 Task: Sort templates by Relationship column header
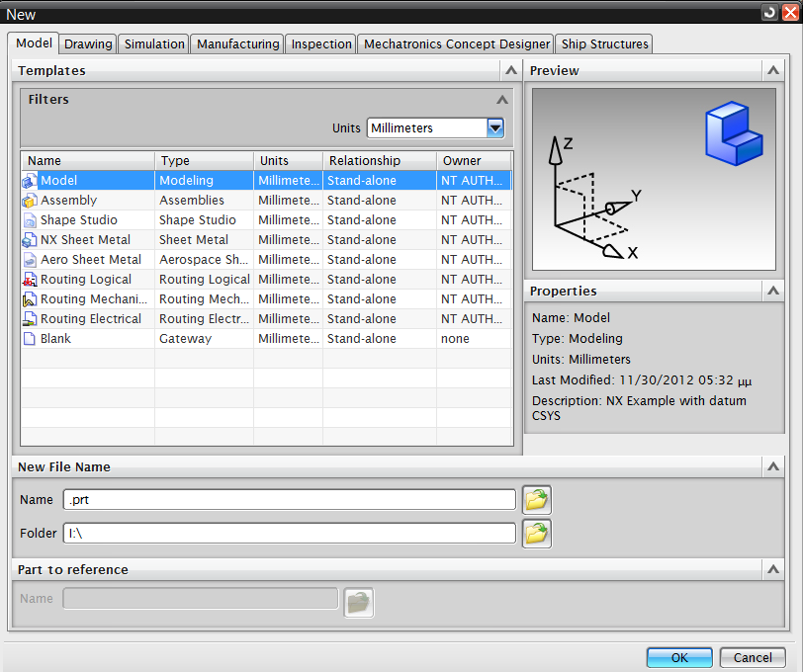tap(380, 161)
